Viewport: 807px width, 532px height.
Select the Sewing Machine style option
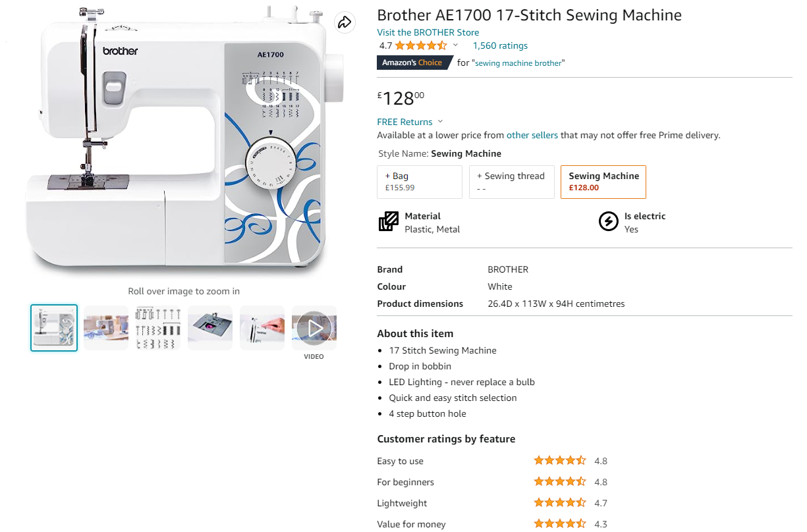coord(603,182)
